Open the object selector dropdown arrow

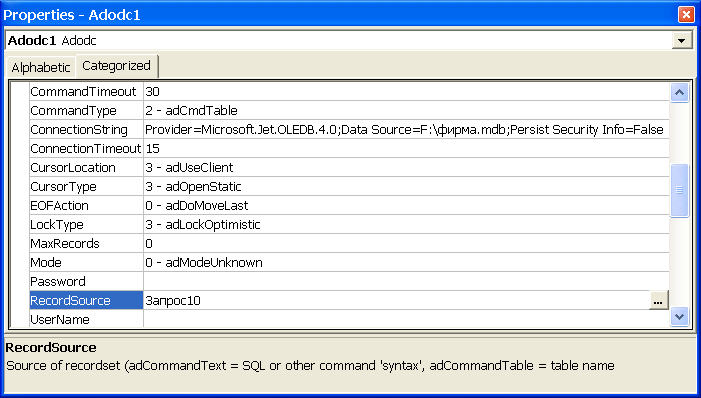point(681,41)
